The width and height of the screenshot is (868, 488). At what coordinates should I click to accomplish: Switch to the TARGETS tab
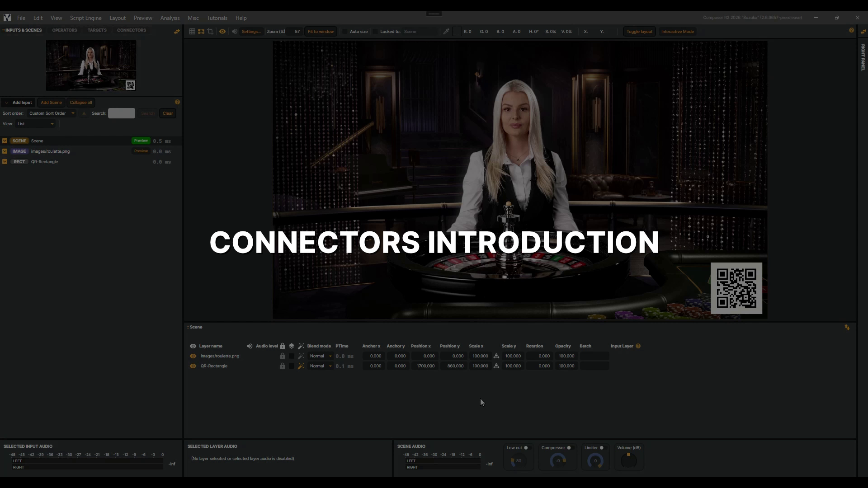click(x=97, y=30)
